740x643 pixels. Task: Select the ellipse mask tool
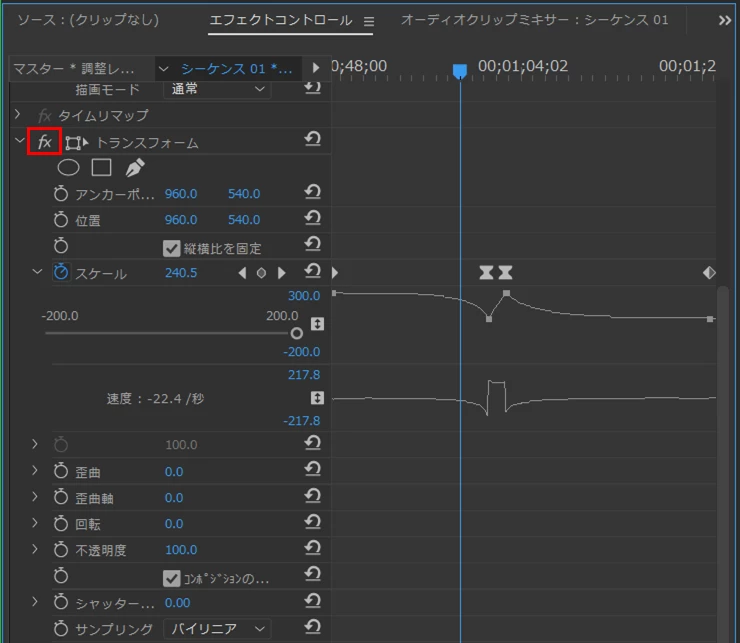[68, 168]
